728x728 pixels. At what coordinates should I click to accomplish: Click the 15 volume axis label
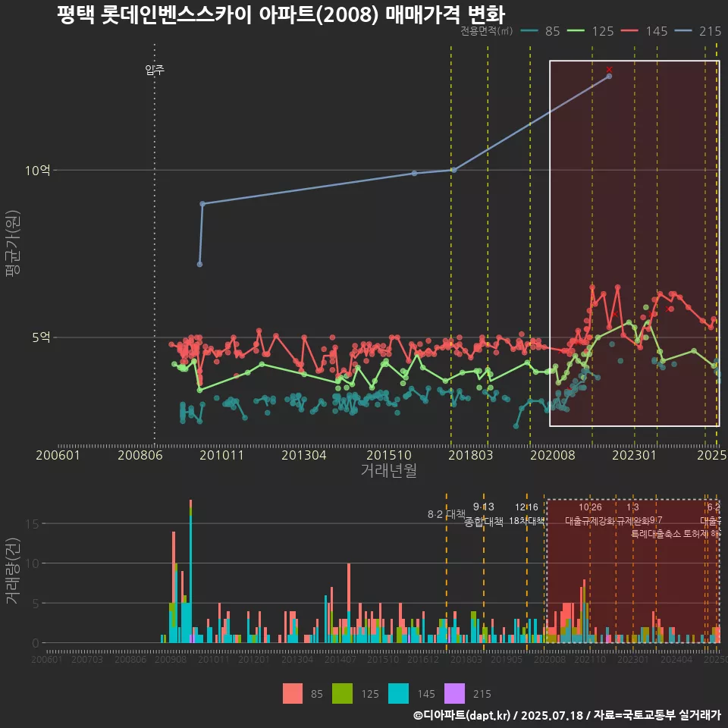[33, 524]
